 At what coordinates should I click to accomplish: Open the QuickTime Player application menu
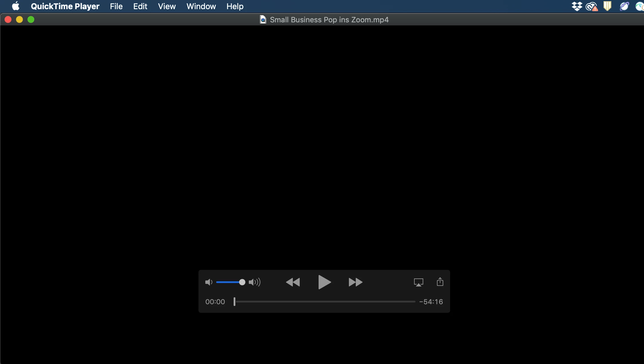click(65, 6)
